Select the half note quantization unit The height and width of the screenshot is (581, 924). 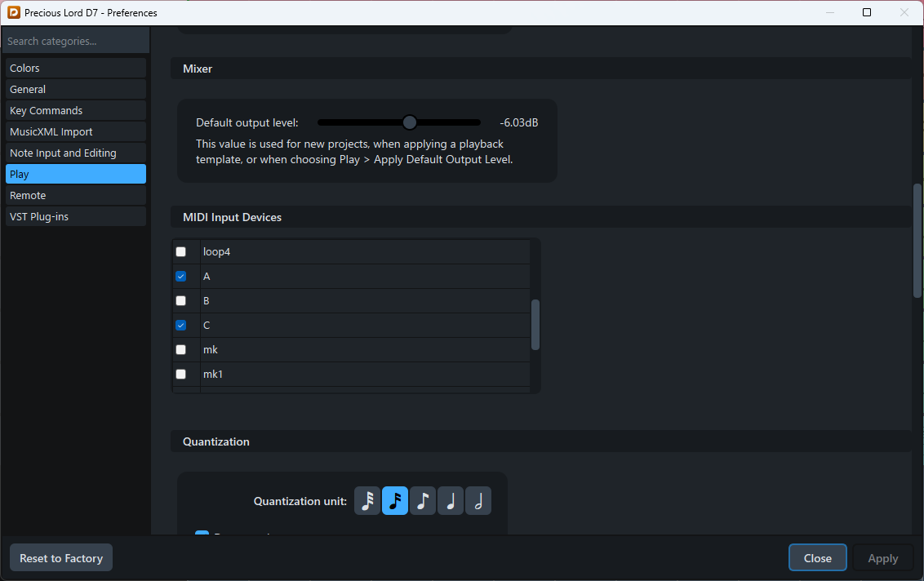click(x=478, y=500)
